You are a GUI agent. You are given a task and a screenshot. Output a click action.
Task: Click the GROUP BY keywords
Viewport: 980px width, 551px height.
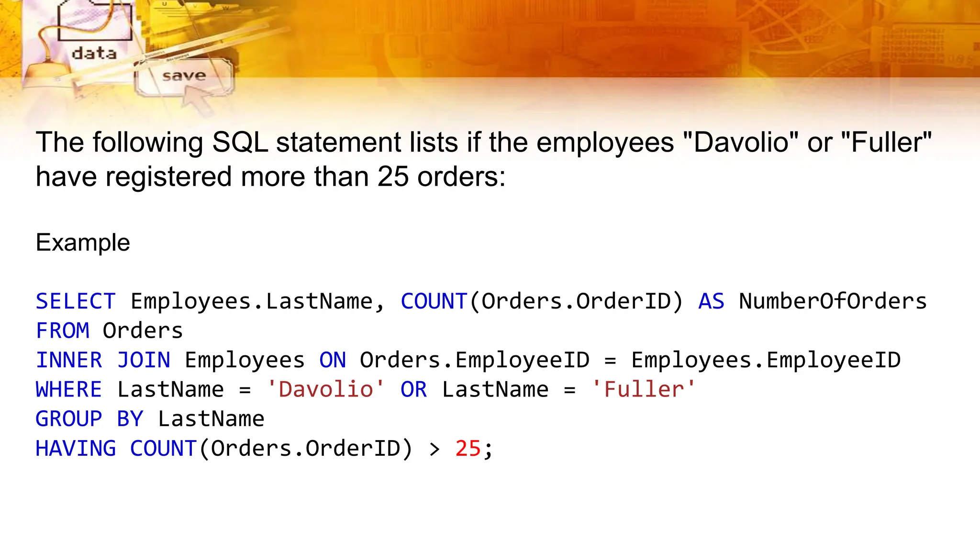tap(89, 419)
